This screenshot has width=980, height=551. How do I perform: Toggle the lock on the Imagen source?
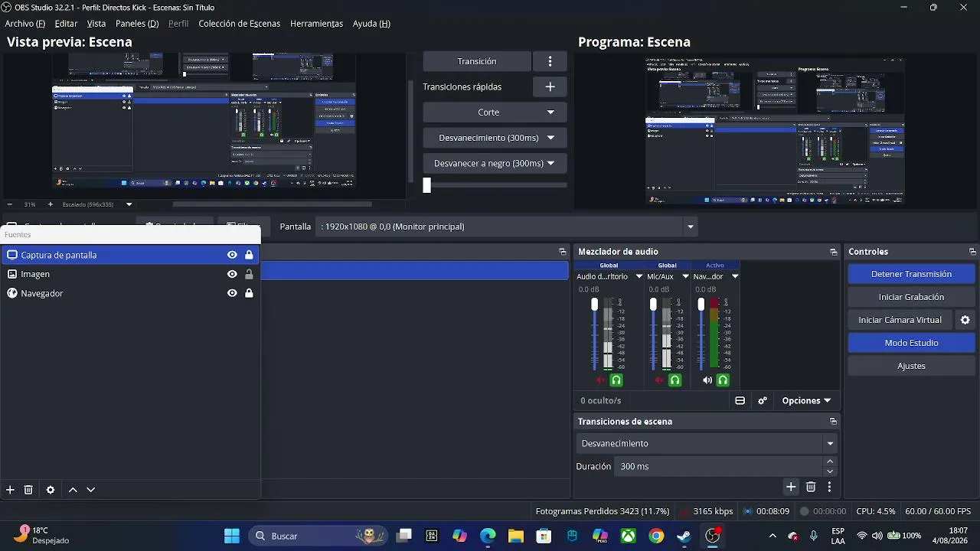coord(249,274)
